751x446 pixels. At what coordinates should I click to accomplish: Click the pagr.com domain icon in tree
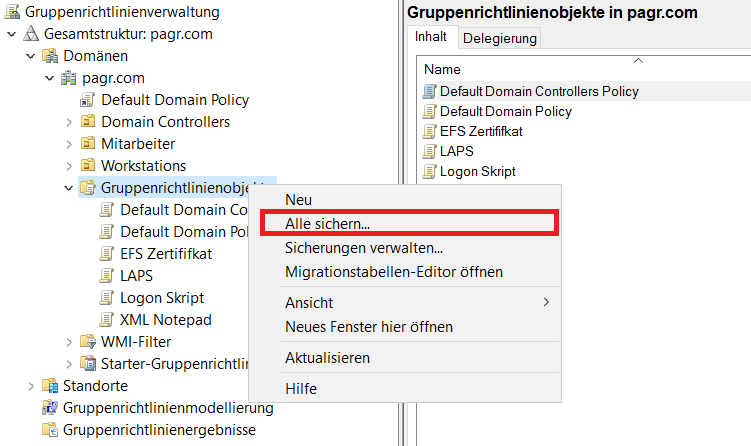click(x=69, y=78)
